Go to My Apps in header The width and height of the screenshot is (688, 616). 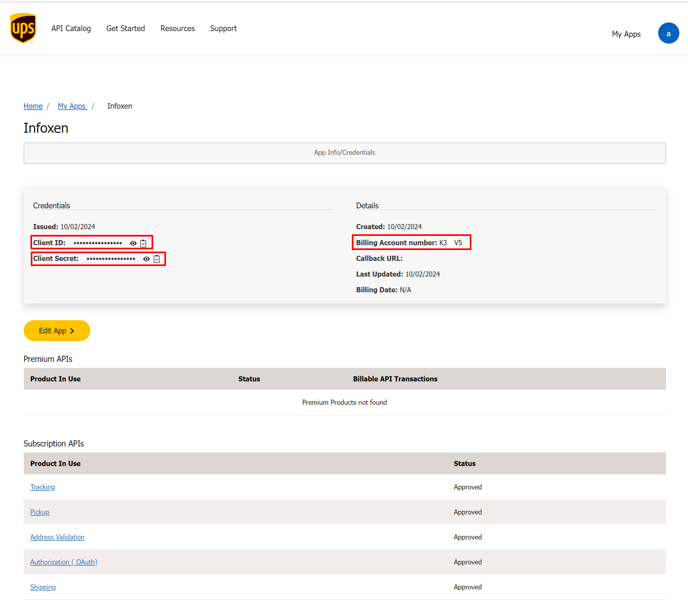626,34
